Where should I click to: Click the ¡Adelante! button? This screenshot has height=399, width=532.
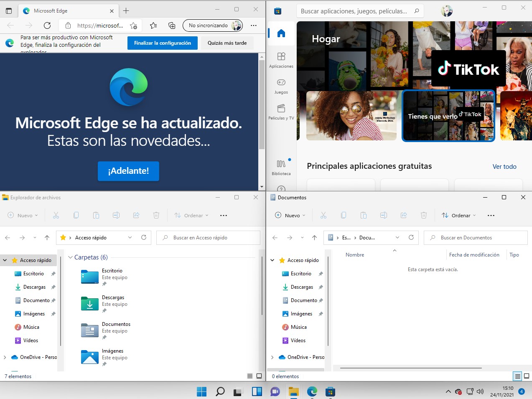point(128,171)
